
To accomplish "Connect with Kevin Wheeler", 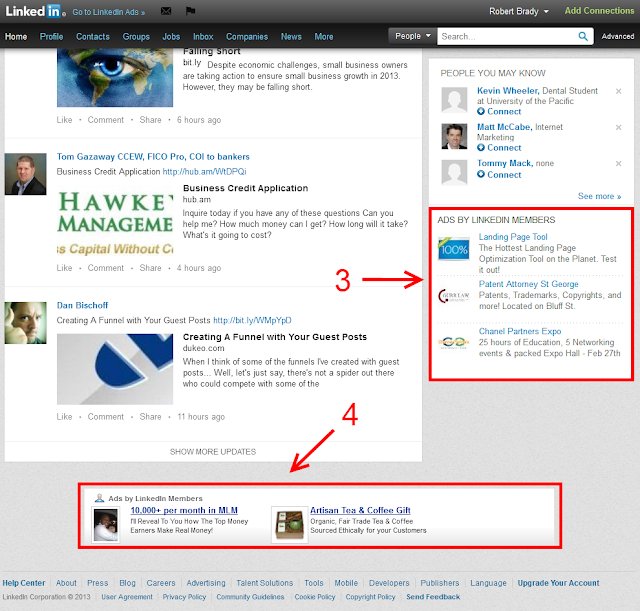I will point(499,111).
